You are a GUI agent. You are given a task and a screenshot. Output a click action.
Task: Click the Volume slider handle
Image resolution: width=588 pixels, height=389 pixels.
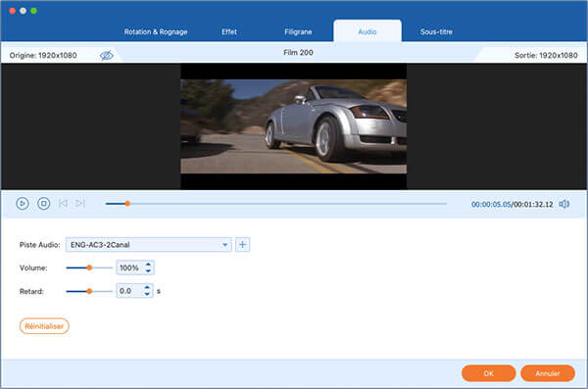coord(89,267)
